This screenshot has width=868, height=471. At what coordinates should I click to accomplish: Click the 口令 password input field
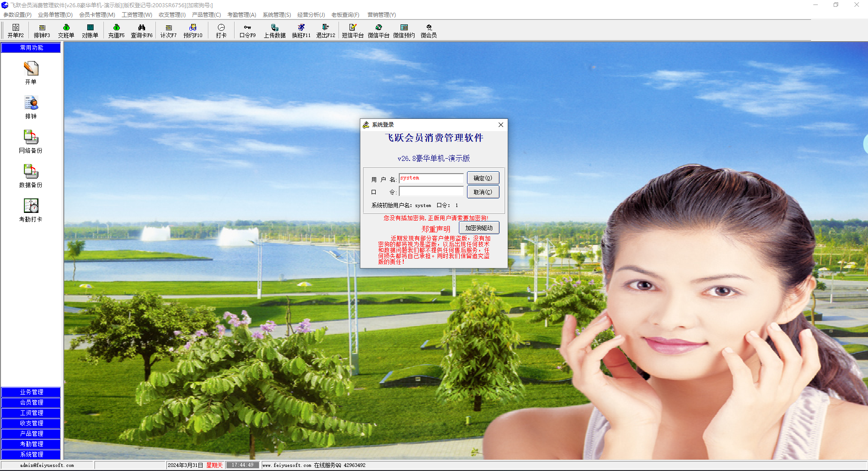pyautogui.click(x=431, y=192)
